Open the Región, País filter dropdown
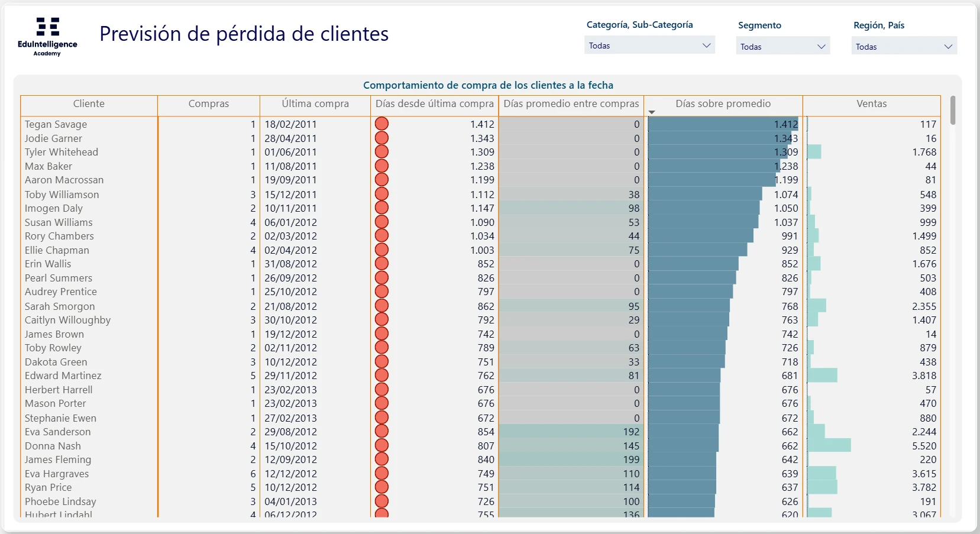 (x=904, y=47)
